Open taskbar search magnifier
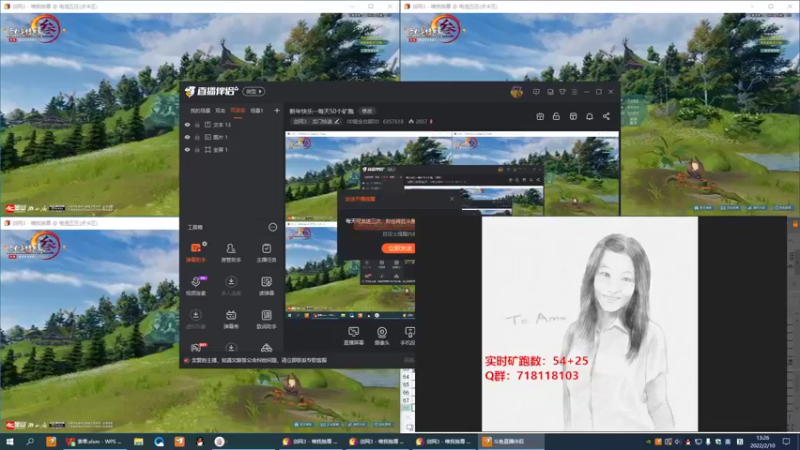 30,441
